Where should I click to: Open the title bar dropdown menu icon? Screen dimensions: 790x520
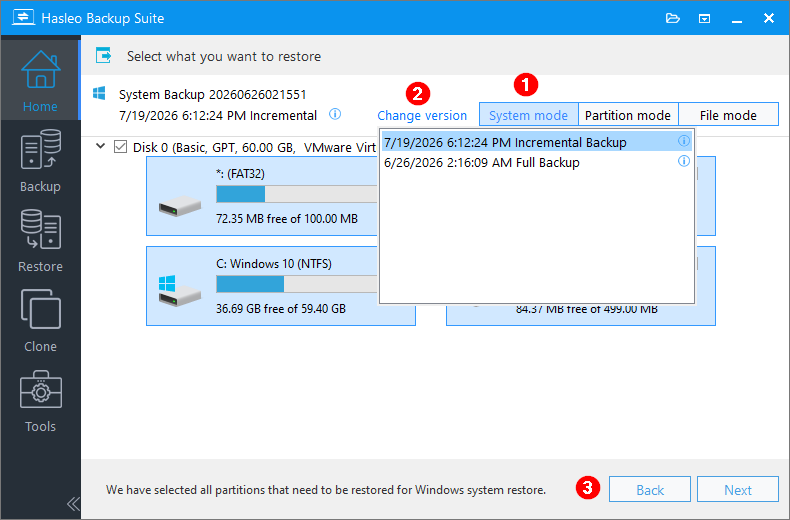tap(704, 19)
